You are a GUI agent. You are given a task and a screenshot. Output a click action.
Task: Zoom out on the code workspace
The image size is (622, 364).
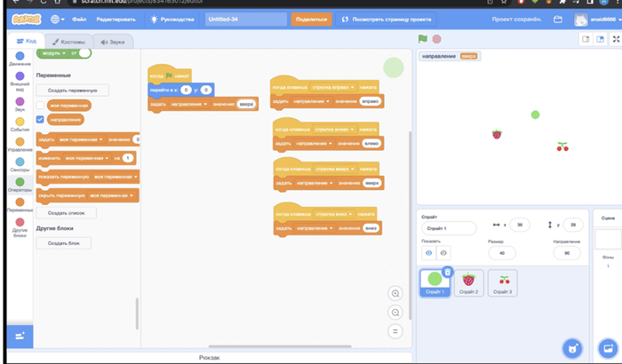(395, 313)
